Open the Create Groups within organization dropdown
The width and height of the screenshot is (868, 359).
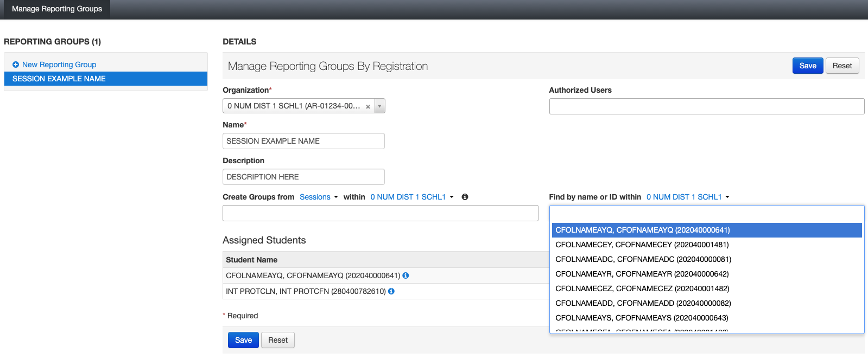pos(411,197)
